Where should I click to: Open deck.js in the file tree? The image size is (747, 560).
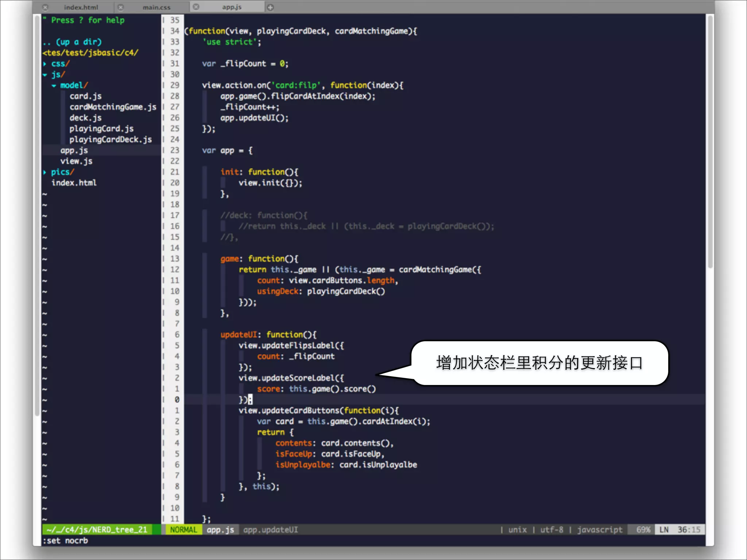pyautogui.click(x=86, y=118)
